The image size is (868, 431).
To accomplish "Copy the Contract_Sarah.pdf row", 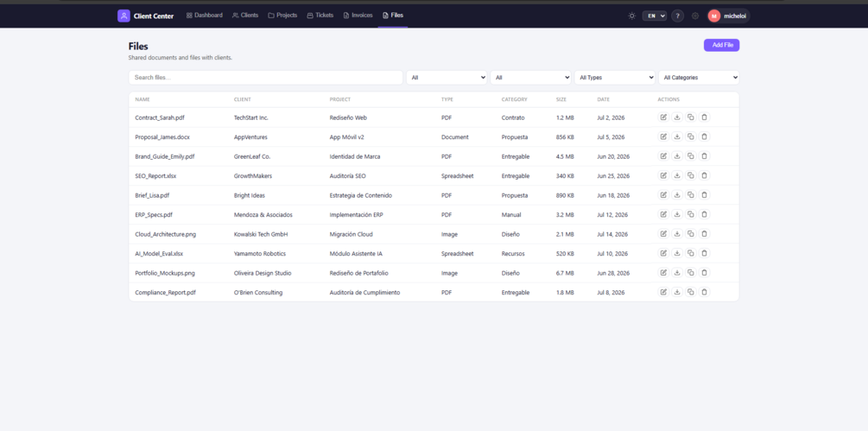I will (690, 117).
